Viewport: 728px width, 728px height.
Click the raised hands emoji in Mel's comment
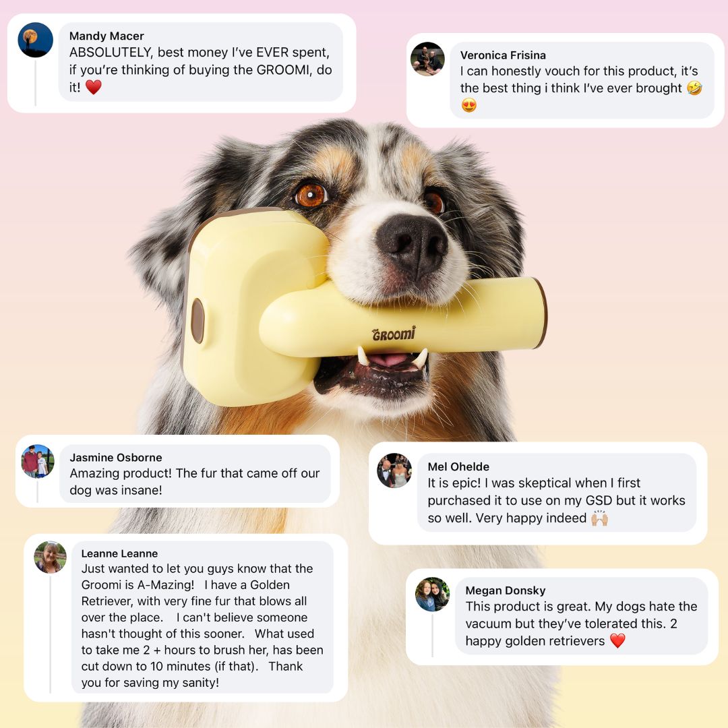(599, 518)
